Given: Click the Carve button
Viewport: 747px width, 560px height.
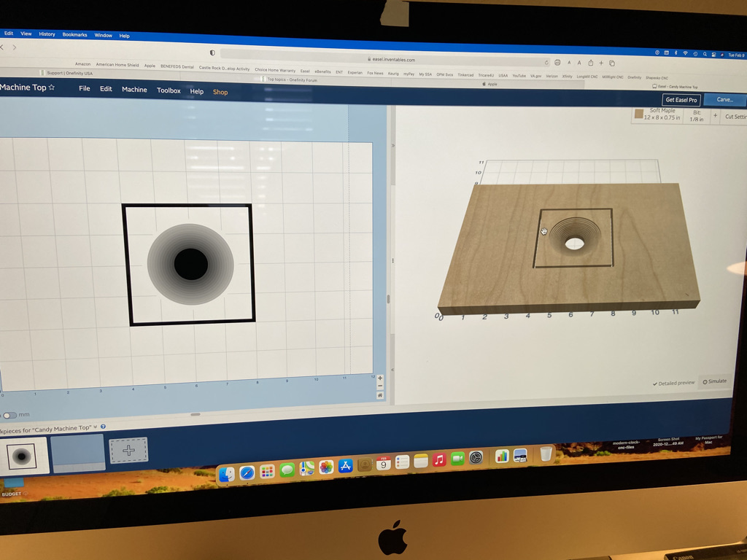Looking at the screenshot, I should pos(724,99).
